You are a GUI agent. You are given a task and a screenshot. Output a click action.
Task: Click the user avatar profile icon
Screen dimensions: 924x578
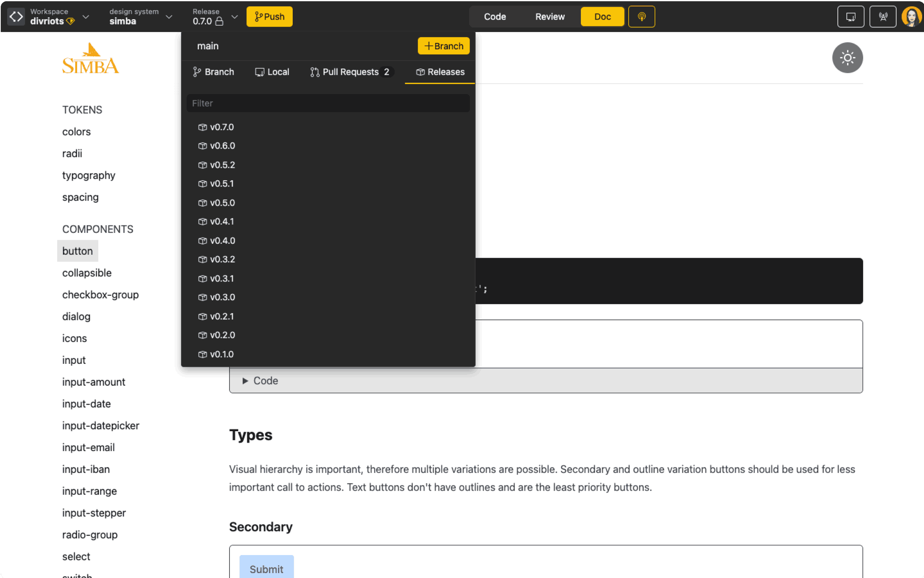912,16
